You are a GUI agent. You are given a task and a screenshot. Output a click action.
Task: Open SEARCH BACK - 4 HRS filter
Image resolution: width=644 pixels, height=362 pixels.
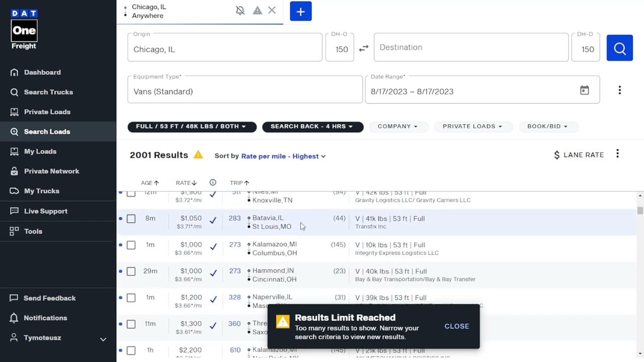312,126
